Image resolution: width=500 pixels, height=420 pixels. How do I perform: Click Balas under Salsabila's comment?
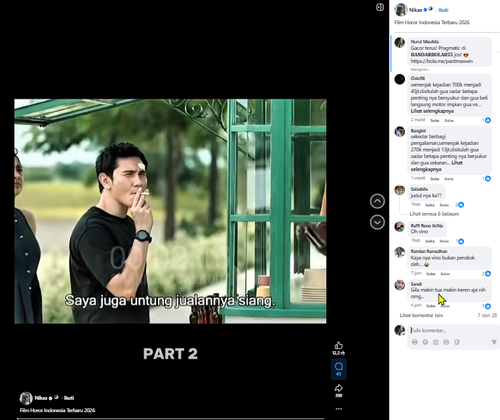(444, 205)
